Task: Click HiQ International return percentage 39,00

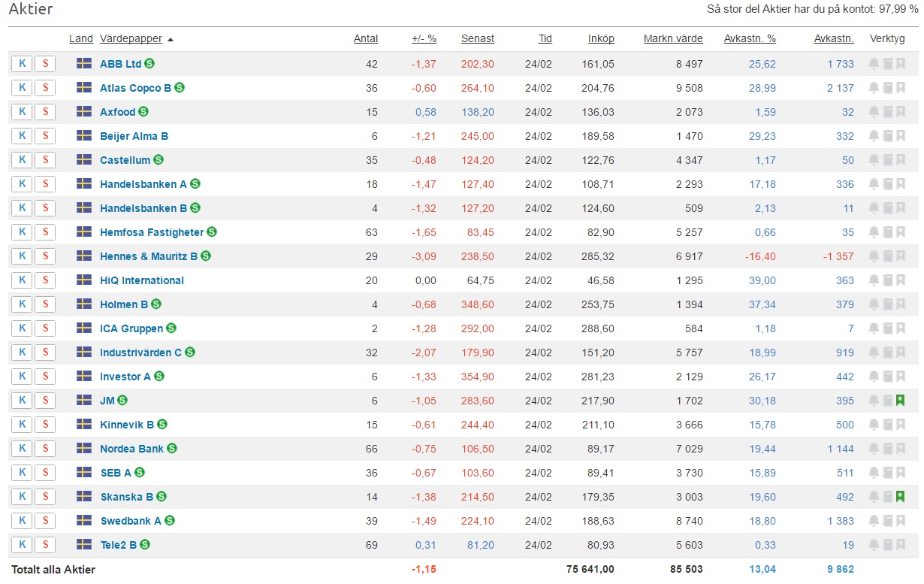Action: (x=762, y=280)
